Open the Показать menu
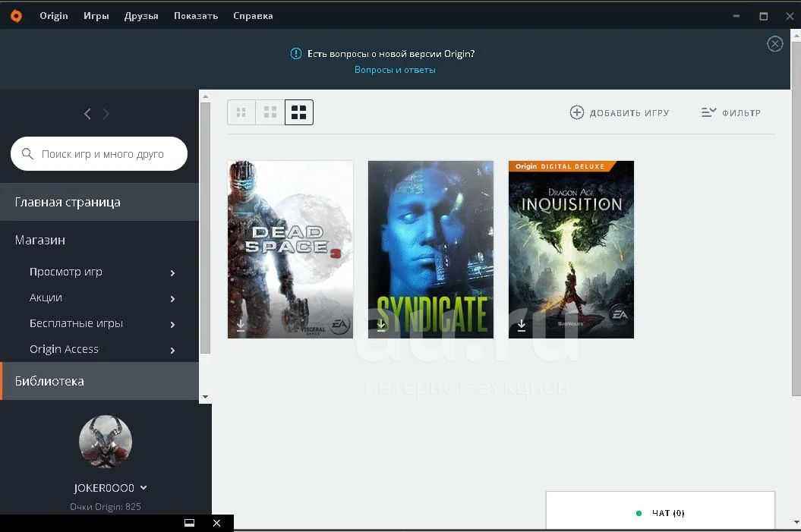Screen dimensions: 801x532 coord(196,16)
